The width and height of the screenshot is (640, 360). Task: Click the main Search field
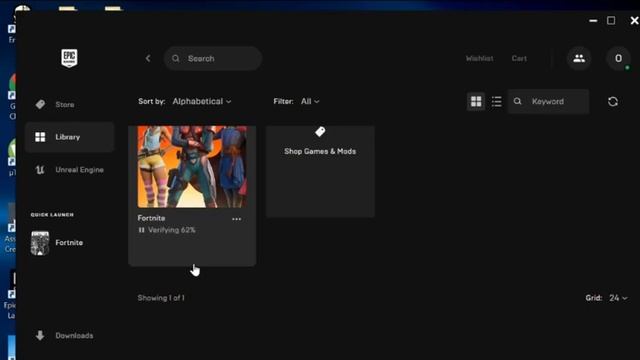pyautogui.click(x=213, y=58)
